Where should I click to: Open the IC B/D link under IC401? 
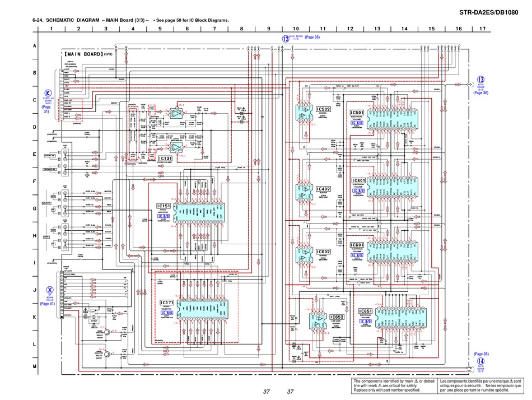[358, 190]
